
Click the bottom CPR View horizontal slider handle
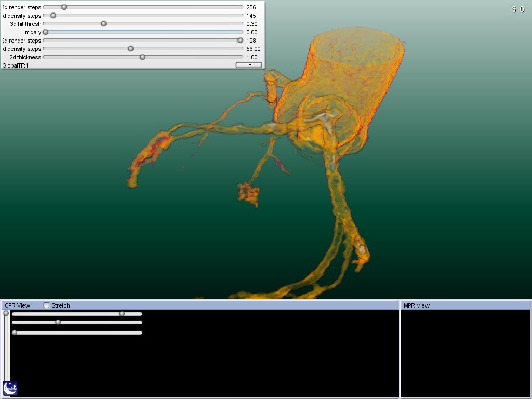(15, 332)
